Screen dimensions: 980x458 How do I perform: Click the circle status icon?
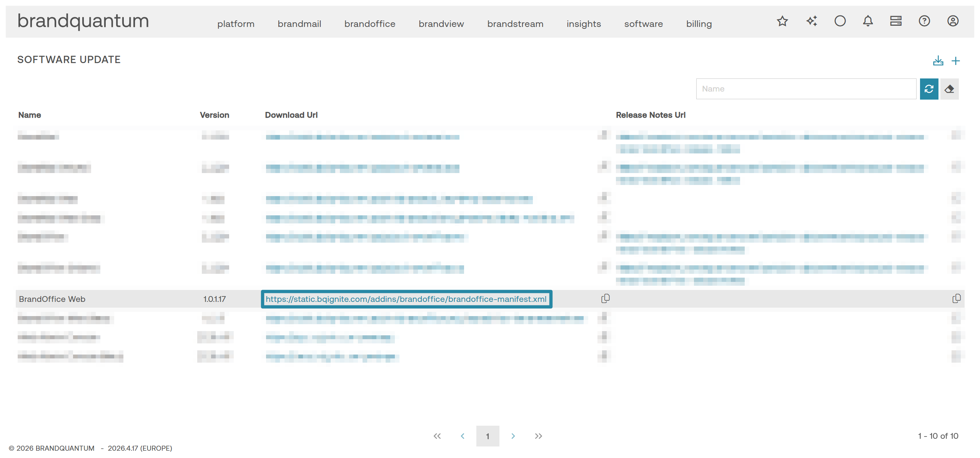click(x=840, y=21)
